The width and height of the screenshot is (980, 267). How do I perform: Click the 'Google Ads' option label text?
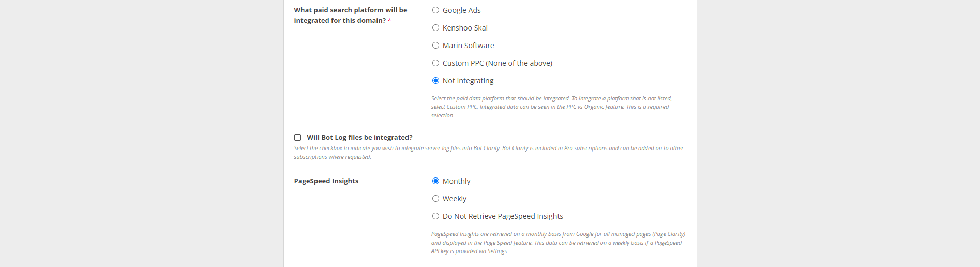click(x=461, y=10)
